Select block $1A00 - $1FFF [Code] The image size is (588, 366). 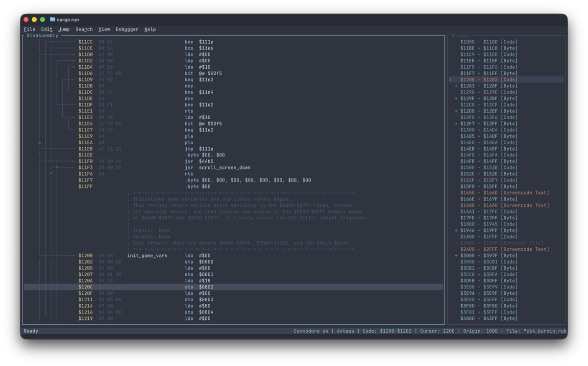(x=489, y=236)
